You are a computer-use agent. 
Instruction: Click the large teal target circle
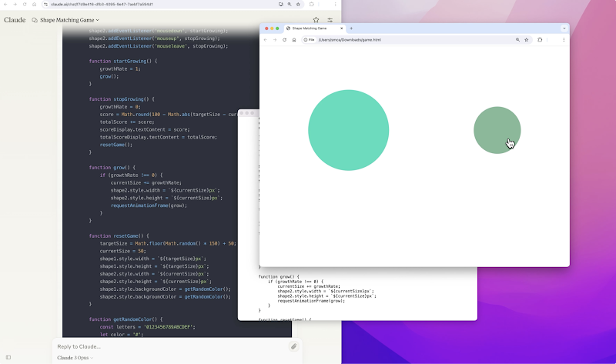349,130
